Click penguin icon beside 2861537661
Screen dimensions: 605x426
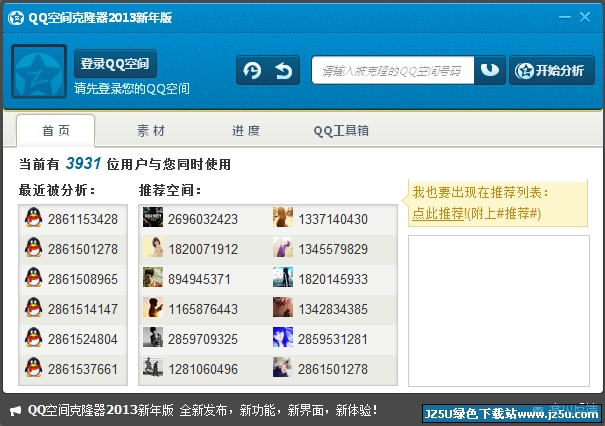pos(34,368)
